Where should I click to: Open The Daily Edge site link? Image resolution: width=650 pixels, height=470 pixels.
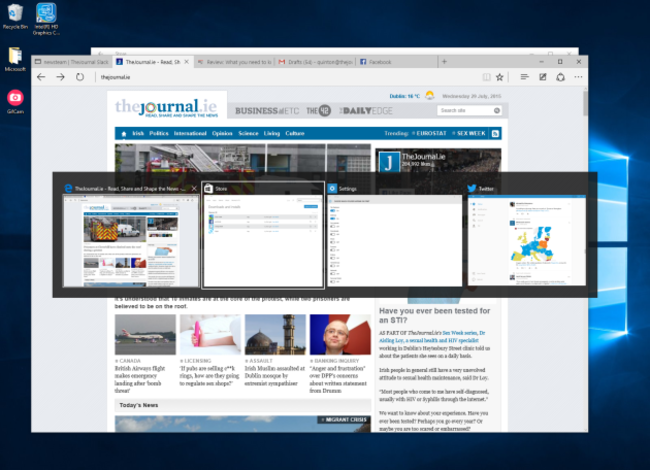point(366,111)
